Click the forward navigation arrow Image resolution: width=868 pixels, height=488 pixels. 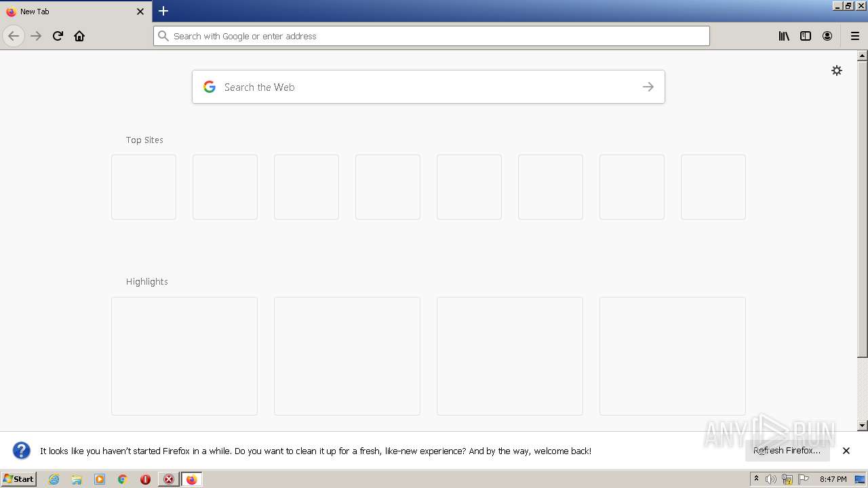pyautogui.click(x=37, y=36)
